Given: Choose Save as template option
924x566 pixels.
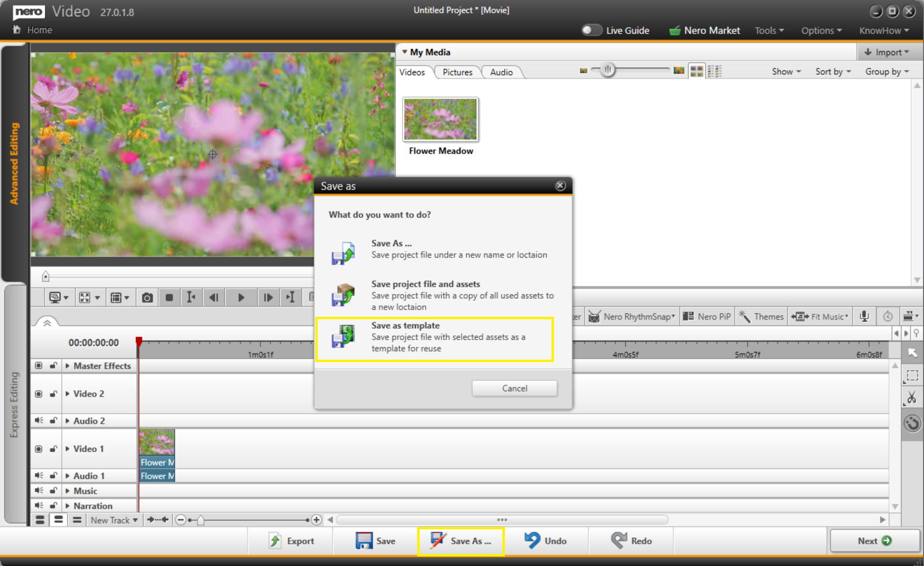Looking at the screenshot, I should pos(434,337).
